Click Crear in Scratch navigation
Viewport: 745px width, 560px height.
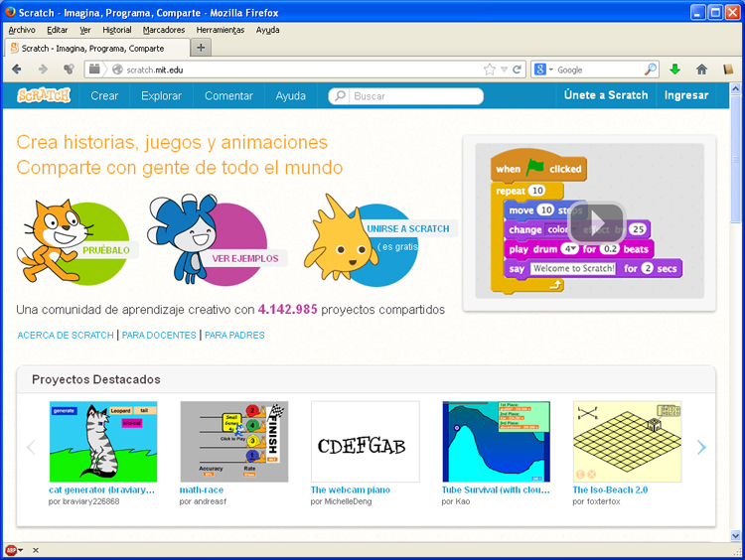point(104,95)
